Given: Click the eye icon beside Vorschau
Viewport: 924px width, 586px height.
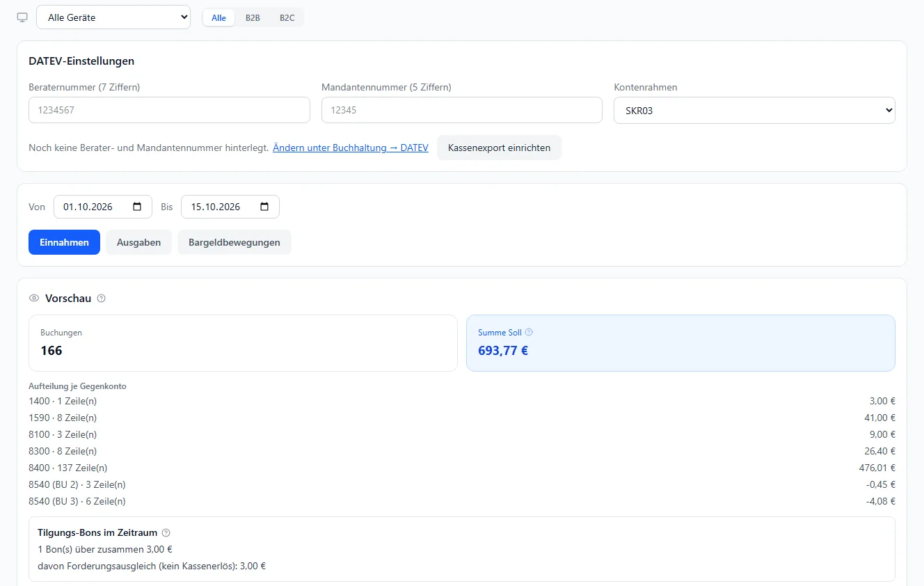Looking at the screenshot, I should 34,299.
